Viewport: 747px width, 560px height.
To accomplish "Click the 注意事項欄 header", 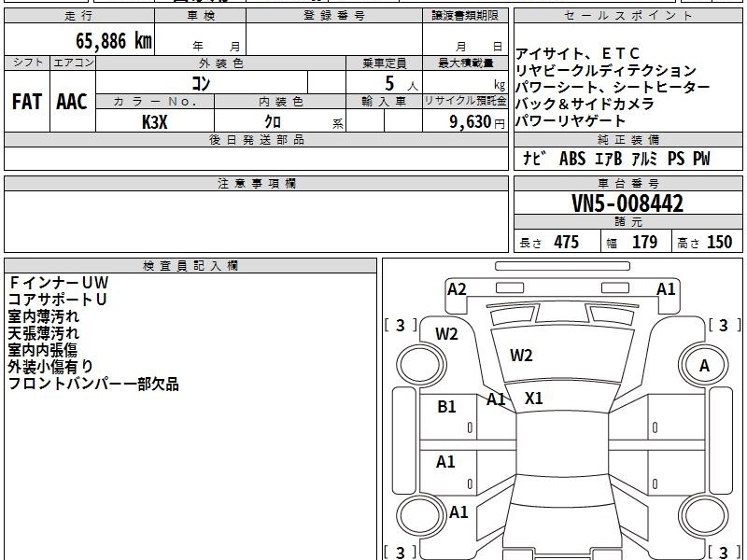I will tap(256, 183).
